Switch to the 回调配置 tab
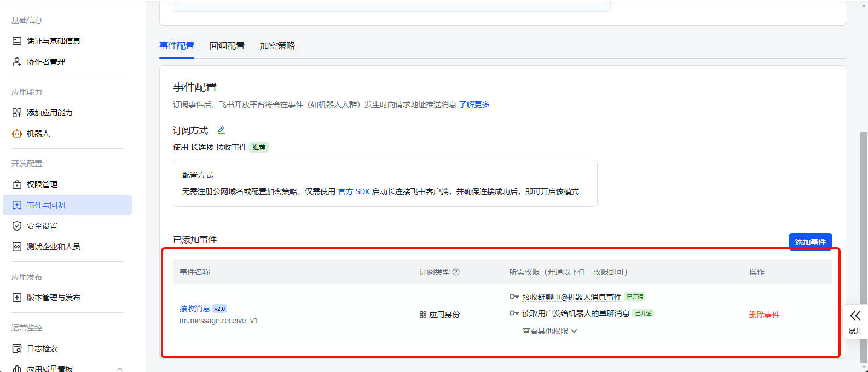The width and height of the screenshot is (868, 372). 227,46
